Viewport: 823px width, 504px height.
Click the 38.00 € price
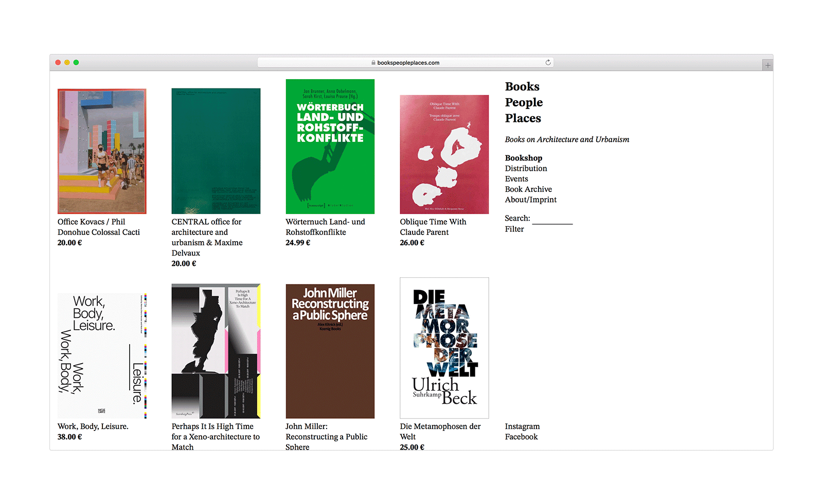click(x=70, y=437)
